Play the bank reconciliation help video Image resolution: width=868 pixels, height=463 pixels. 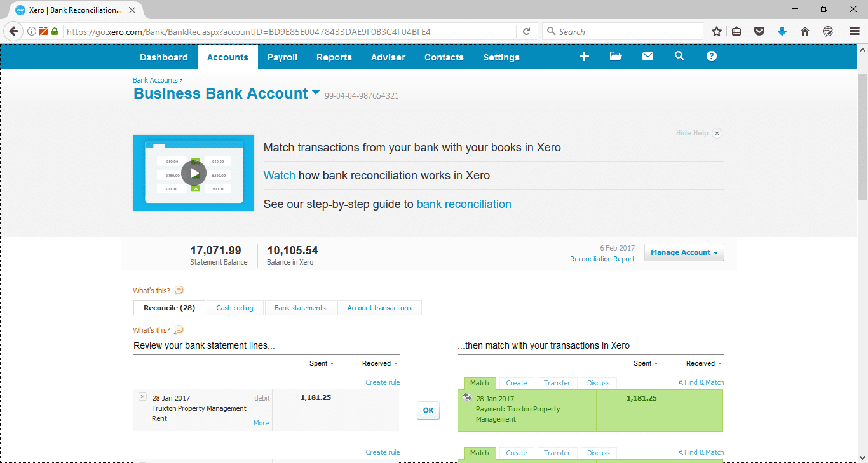tap(194, 173)
